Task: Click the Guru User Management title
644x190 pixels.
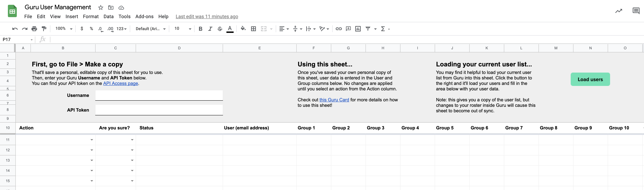Action: click(58, 7)
